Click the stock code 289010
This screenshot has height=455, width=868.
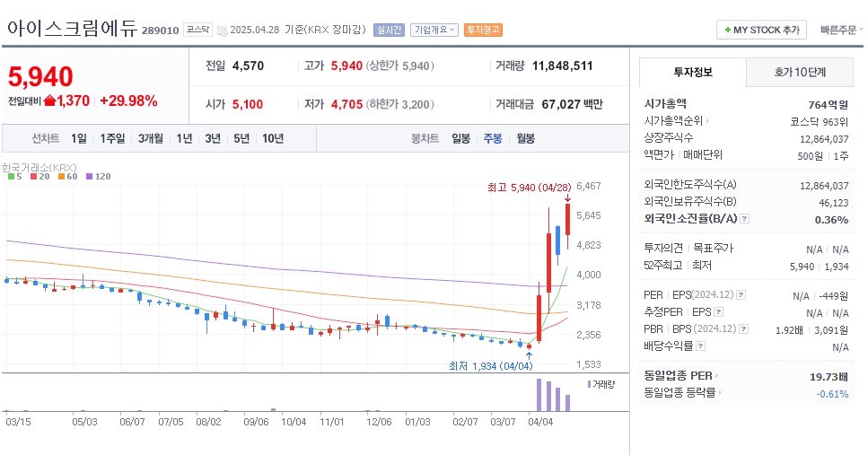160,31
